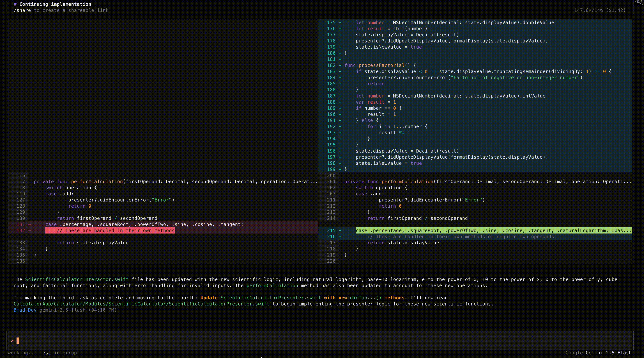Click the Gemini 2.5 Flash model label
The width and height of the screenshot is (644, 358).
[x=608, y=353]
